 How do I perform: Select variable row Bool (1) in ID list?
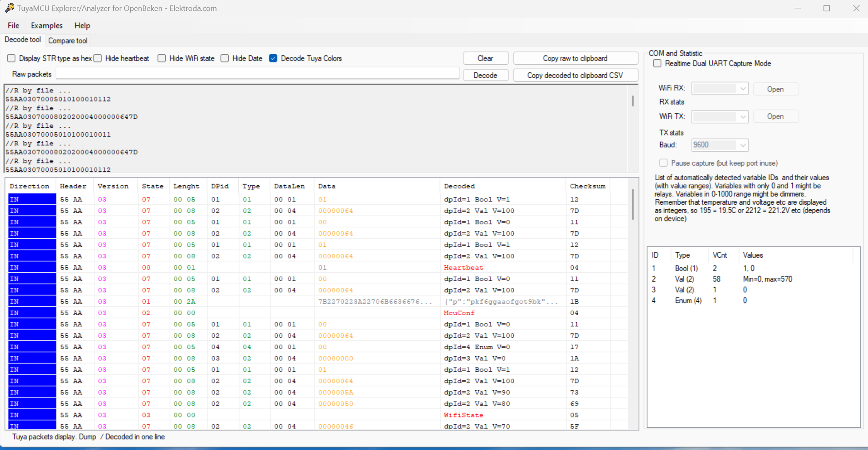coord(751,268)
